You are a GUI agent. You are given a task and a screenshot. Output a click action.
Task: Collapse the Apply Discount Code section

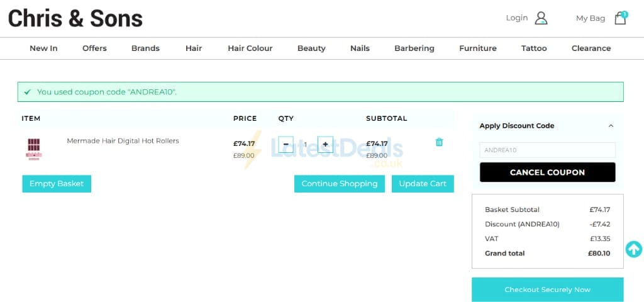pyautogui.click(x=611, y=126)
